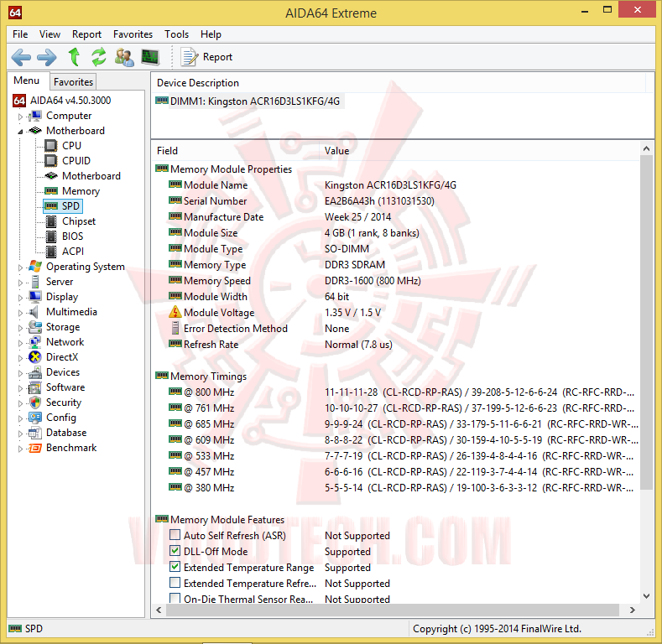Select the Network icon in tree
662x644 pixels.
tap(35, 342)
